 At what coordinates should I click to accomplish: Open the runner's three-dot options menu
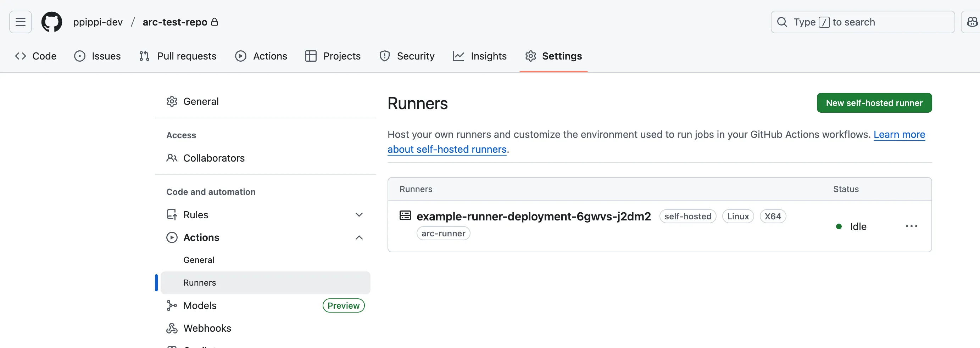pyautogui.click(x=911, y=226)
